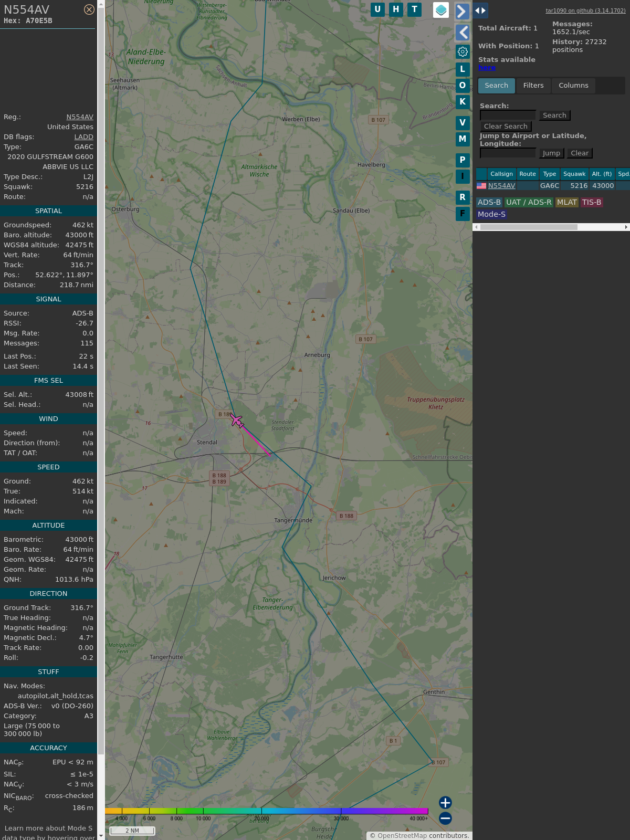The image size is (630, 840).
Task: Switch to the Search tab
Action: tap(496, 86)
